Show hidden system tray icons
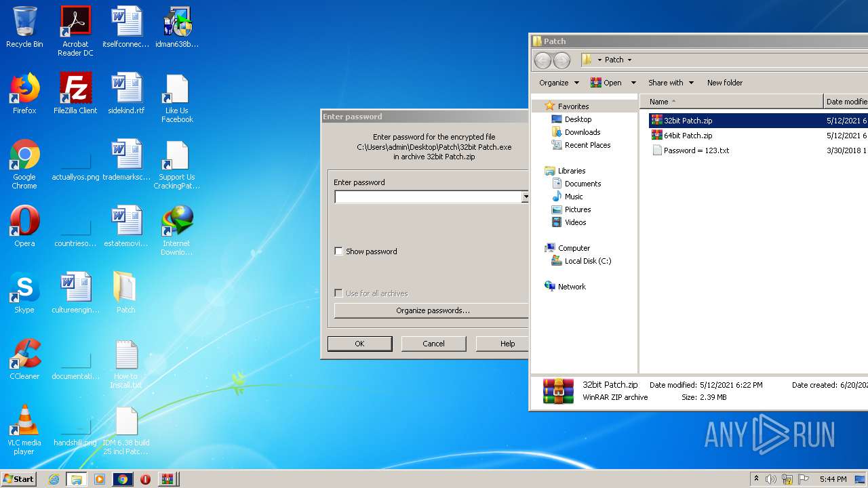868x488 pixels. [756, 479]
